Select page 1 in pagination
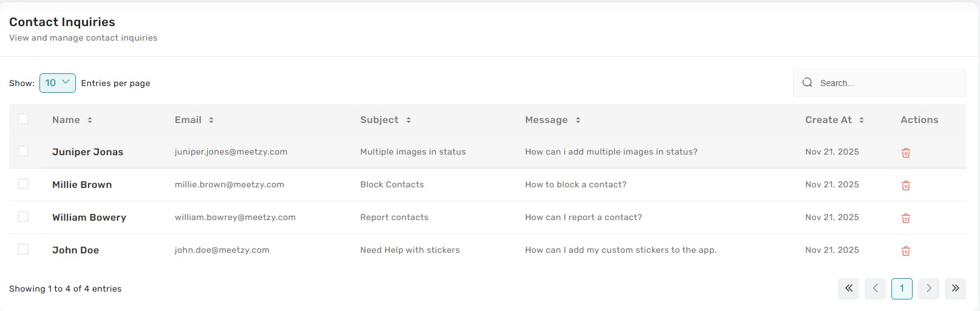 pyautogui.click(x=902, y=289)
